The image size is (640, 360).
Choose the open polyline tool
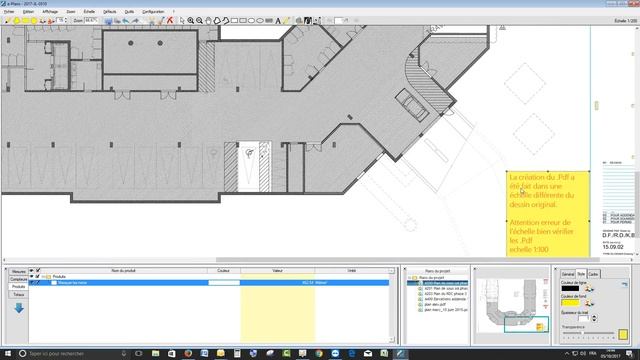coord(226,20)
